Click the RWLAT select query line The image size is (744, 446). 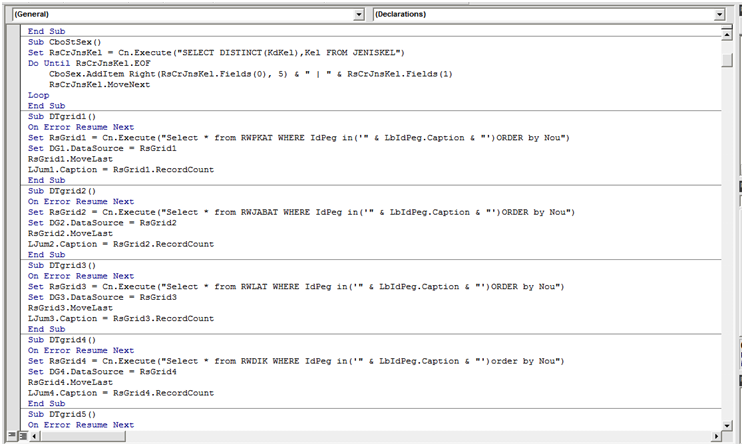[x=296, y=287]
